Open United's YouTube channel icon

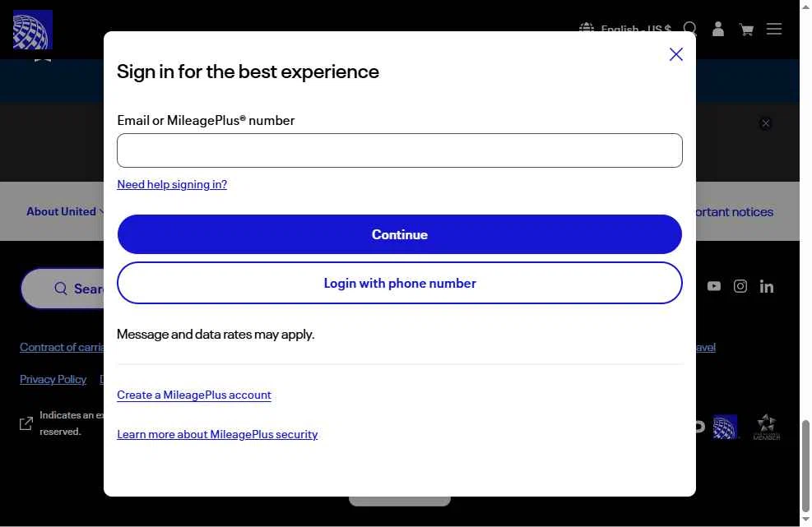pos(713,286)
